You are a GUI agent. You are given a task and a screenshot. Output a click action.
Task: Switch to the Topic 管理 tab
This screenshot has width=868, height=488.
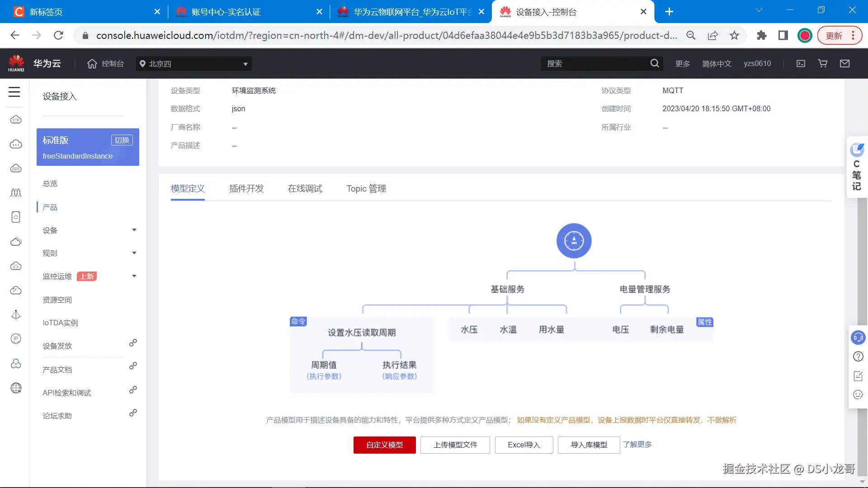(x=366, y=188)
